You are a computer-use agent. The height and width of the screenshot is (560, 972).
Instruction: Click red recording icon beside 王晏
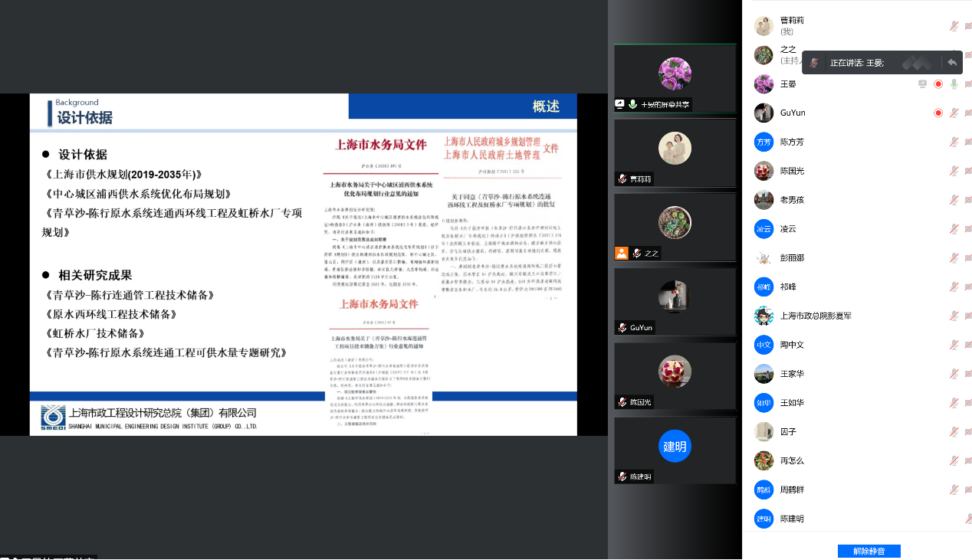coord(938,84)
